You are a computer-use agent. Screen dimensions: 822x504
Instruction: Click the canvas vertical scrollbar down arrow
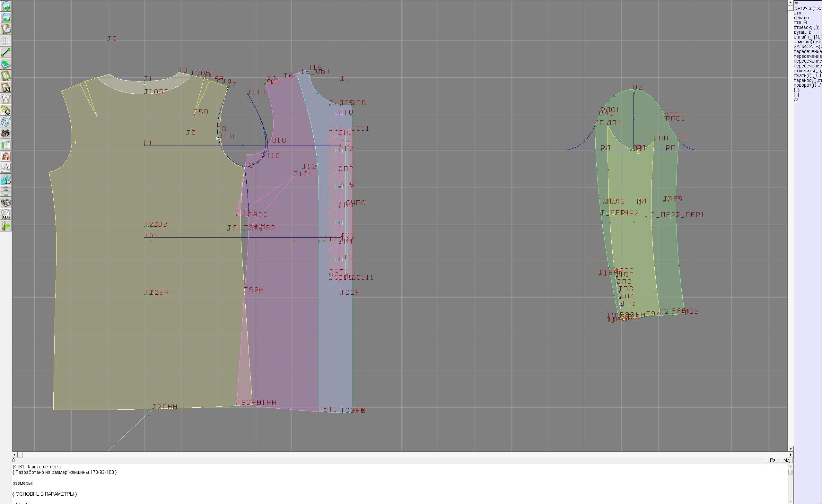click(791, 449)
